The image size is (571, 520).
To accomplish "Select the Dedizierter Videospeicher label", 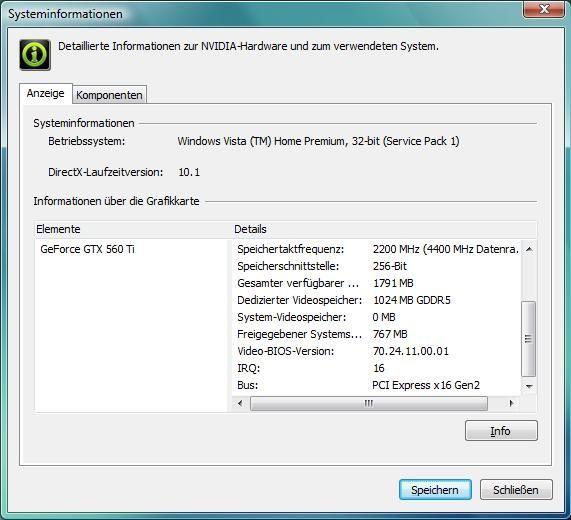I will (x=300, y=300).
